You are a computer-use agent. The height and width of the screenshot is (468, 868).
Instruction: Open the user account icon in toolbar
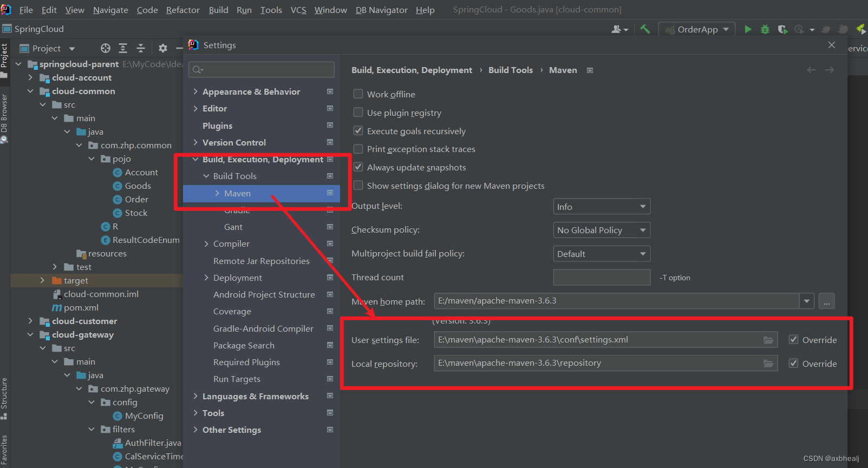(619, 29)
